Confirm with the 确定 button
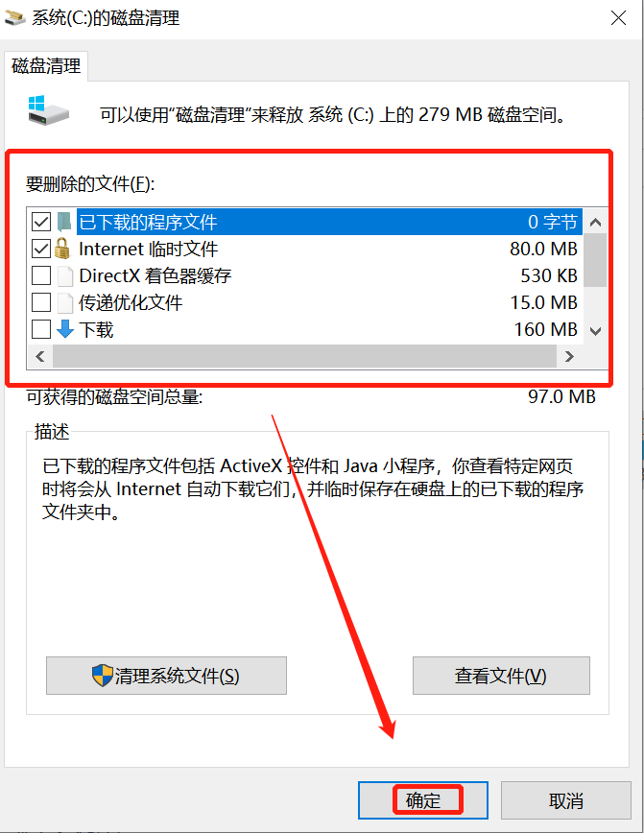Viewport: 644px width, 833px height. (423, 800)
